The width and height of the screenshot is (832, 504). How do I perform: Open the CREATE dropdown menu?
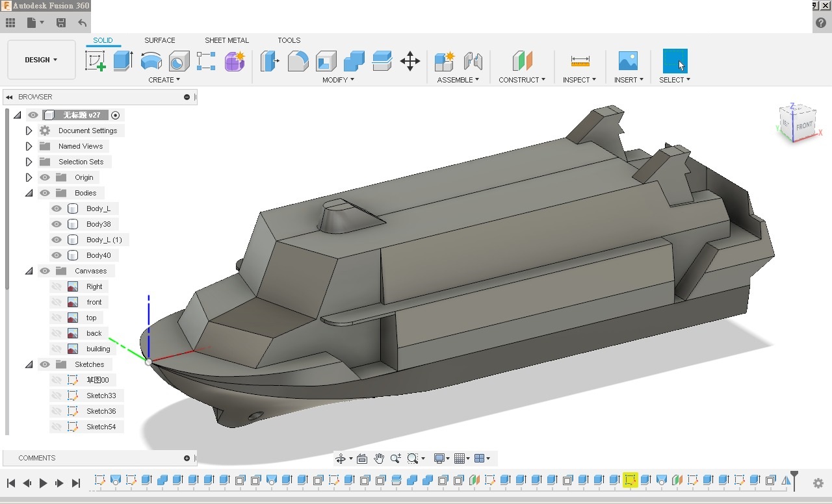coord(164,80)
